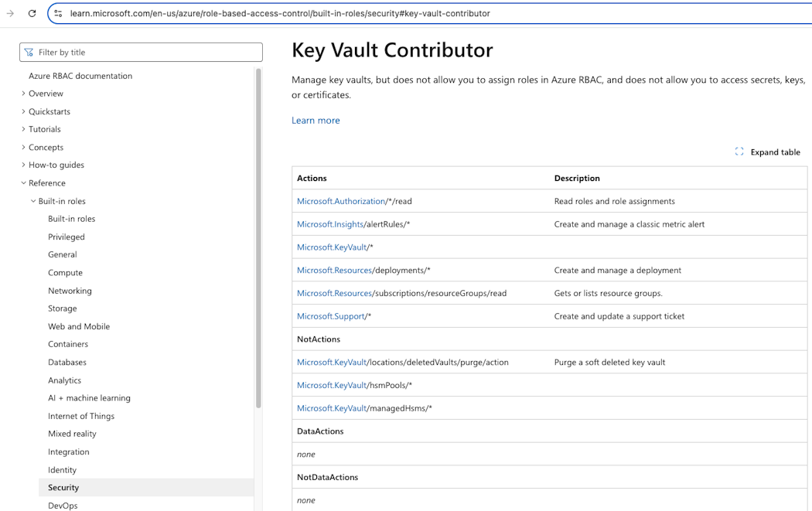Image resolution: width=812 pixels, height=511 pixels.
Task: Click the Expand table button text
Action: (x=775, y=152)
